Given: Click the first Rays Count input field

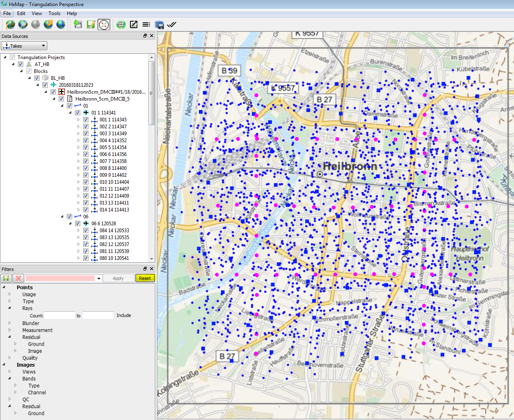Looking at the screenshot, I should click(60, 315).
